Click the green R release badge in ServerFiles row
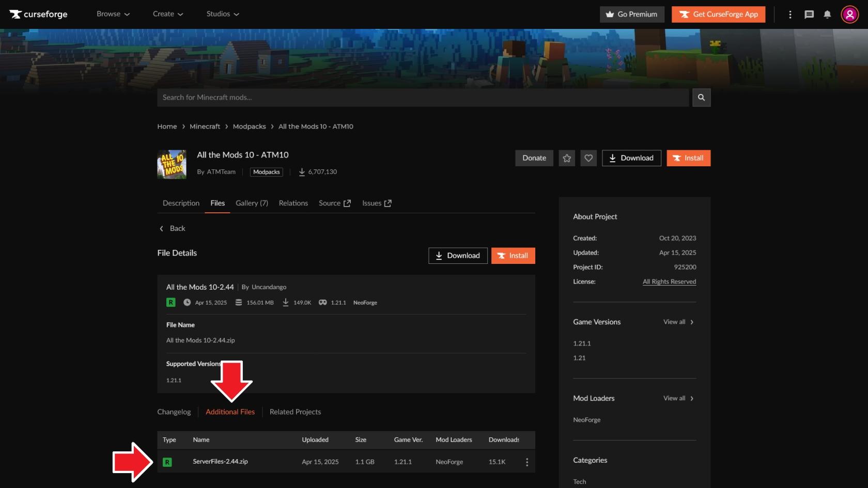 tap(167, 462)
